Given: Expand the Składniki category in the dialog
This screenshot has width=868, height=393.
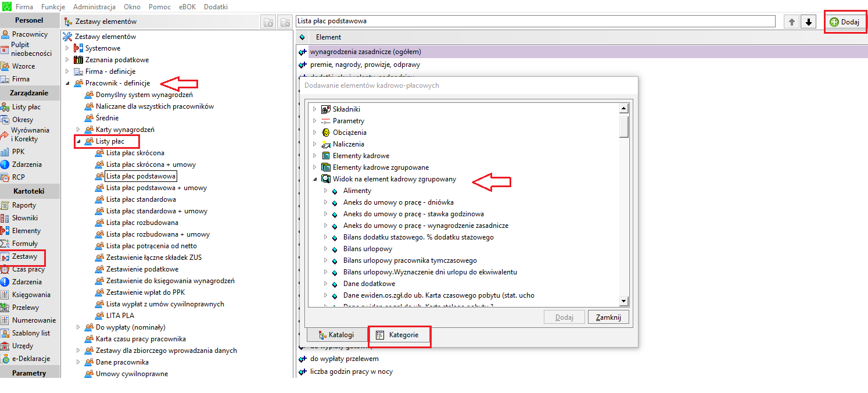Looking at the screenshot, I should point(315,109).
